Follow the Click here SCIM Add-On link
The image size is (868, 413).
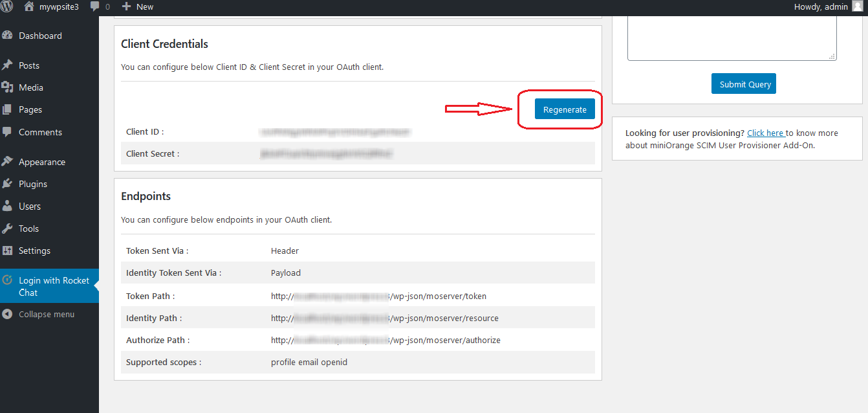click(x=765, y=133)
